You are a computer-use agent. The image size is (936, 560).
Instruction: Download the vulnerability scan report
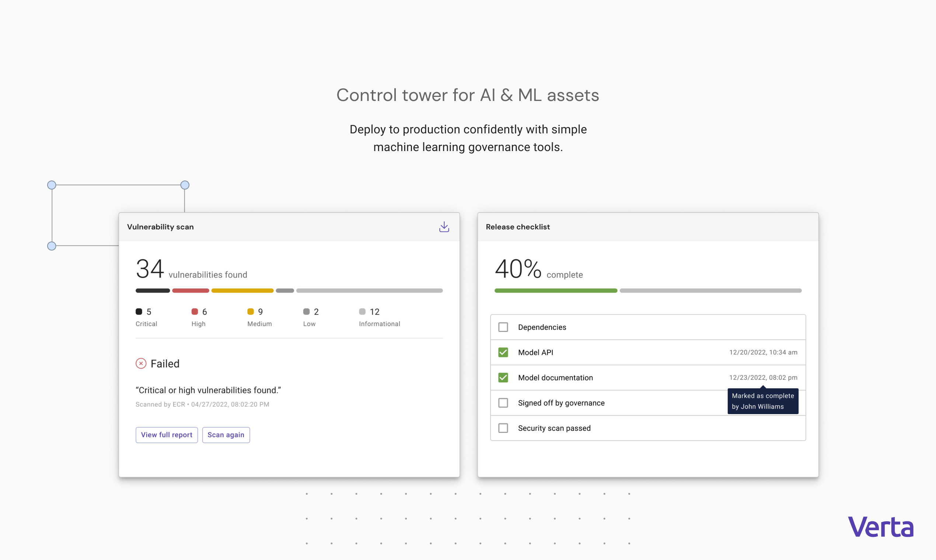point(444,227)
